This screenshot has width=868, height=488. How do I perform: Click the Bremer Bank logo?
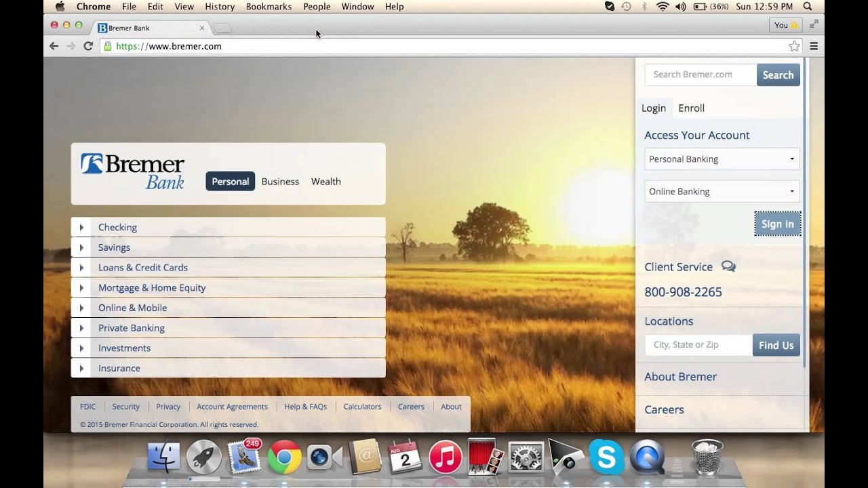pos(132,171)
